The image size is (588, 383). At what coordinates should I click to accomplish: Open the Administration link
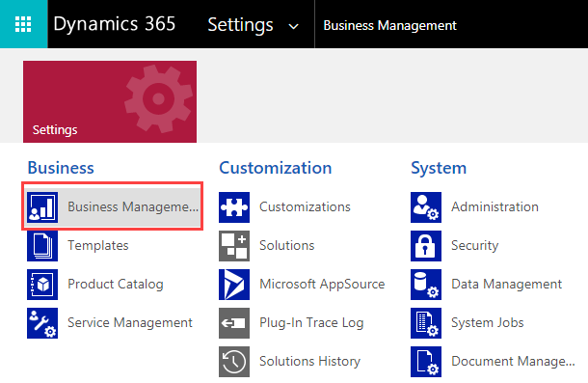(x=495, y=206)
